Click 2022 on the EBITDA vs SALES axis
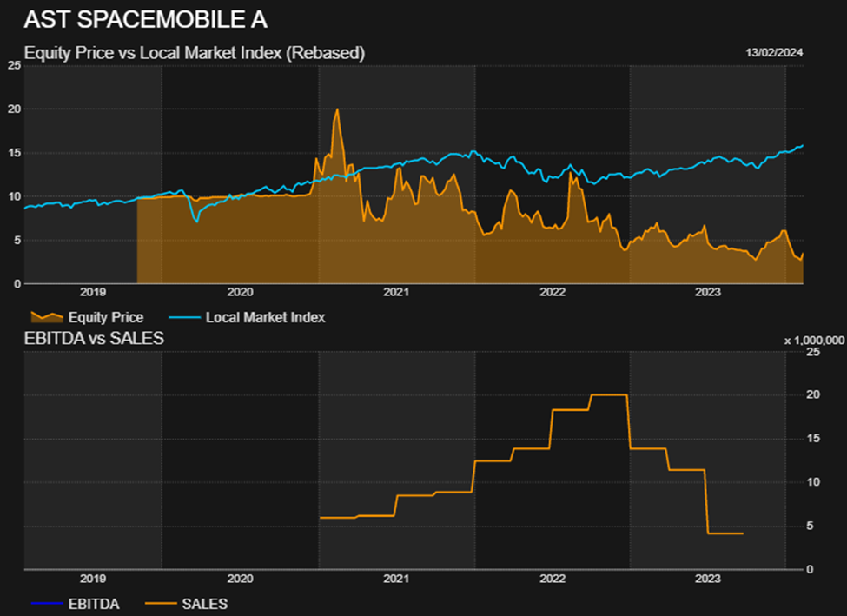This screenshot has width=847, height=616. tap(552, 579)
